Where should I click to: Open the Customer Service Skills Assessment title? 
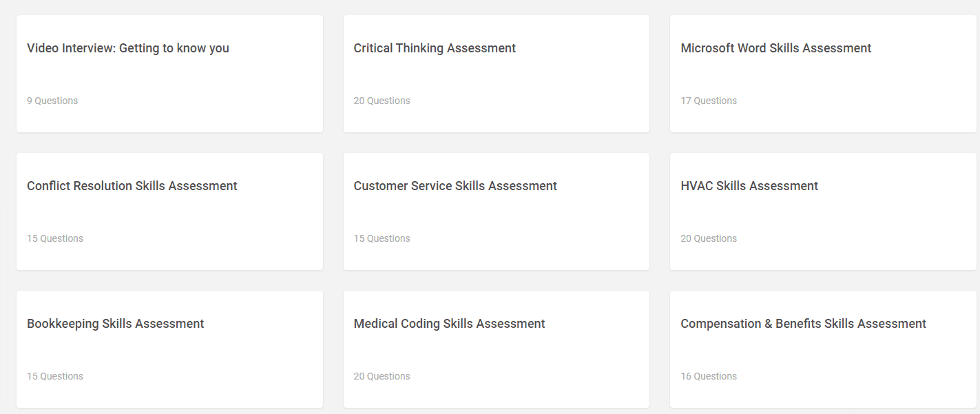455,186
